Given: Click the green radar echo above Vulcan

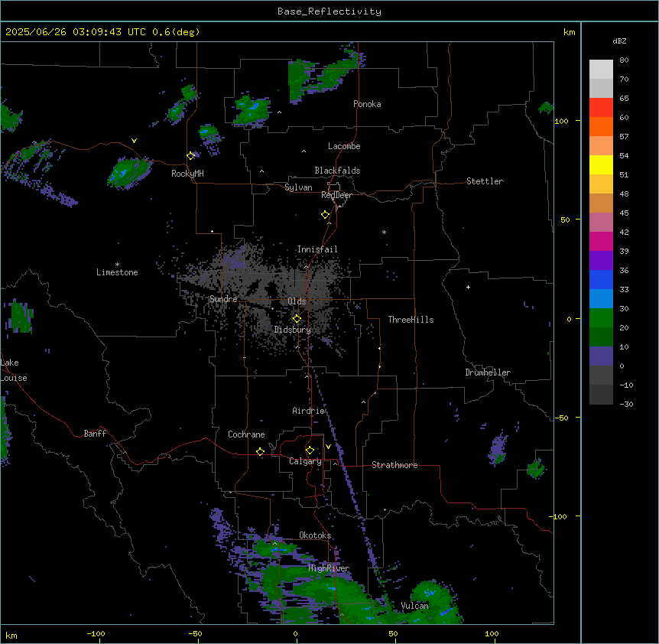Looking at the screenshot, I should (x=435, y=594).
